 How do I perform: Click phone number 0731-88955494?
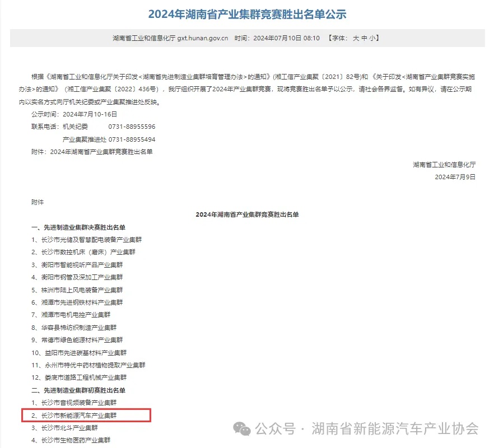[x=132, y=139]
